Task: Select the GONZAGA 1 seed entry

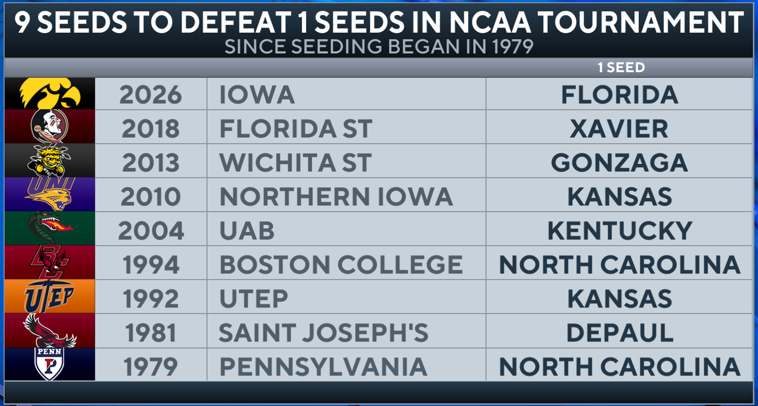Action: [619, 162]
